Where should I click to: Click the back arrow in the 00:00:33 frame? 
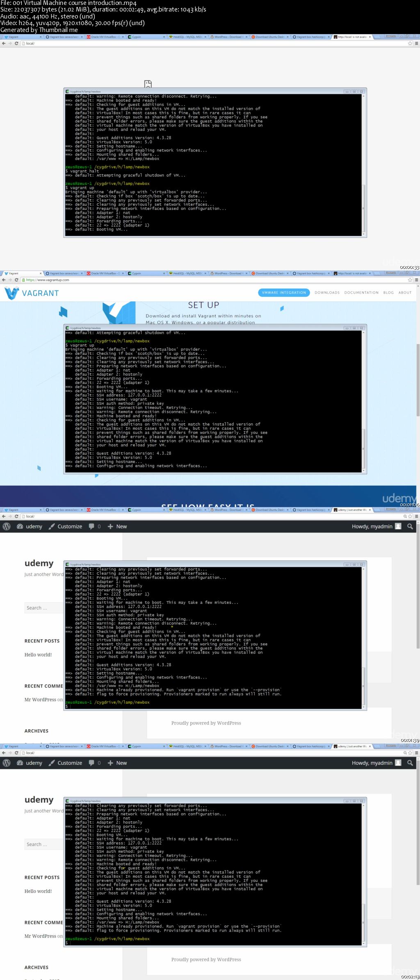click(4, 44)
